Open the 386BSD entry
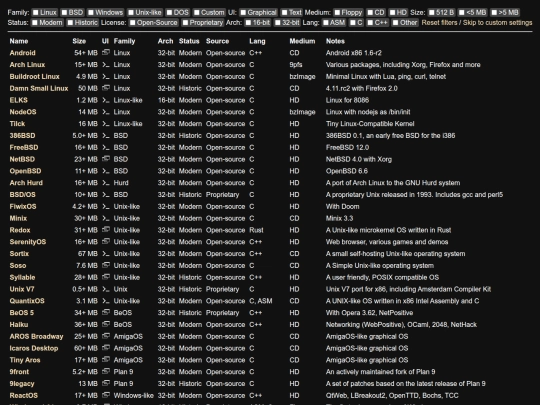Image resolution: width=540 pixels, height=405 pixels. [22, 136]
